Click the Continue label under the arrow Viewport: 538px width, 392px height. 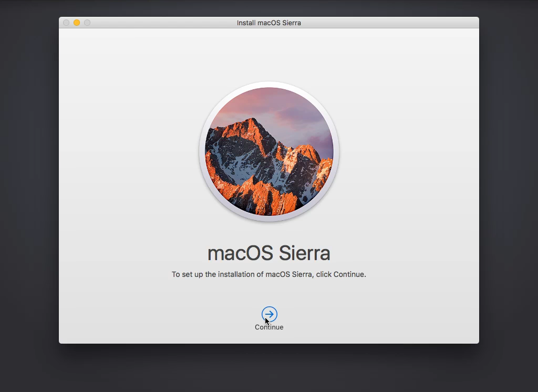(x=269, y=327)
